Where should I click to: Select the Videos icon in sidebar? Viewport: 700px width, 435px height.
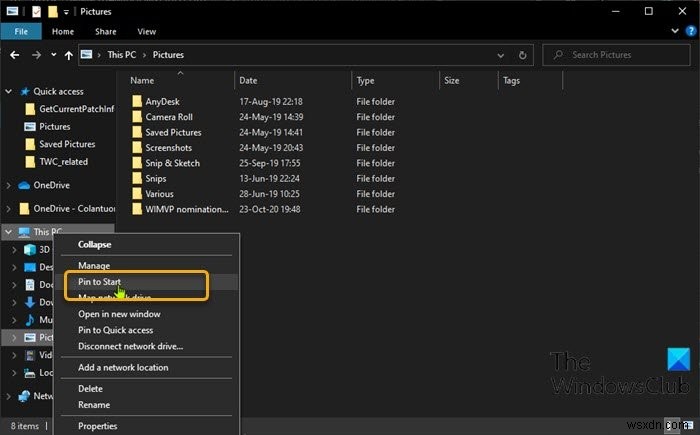click(x=30, y=355)
